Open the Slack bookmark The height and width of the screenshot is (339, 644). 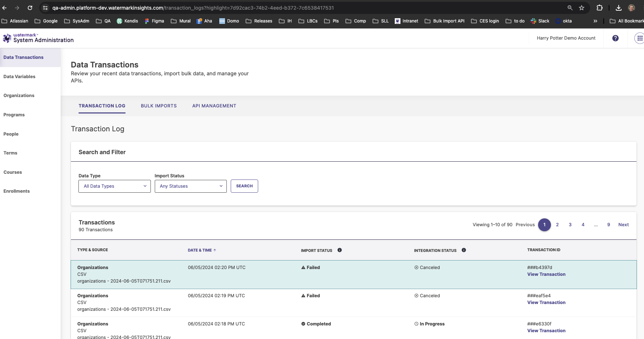540,21
